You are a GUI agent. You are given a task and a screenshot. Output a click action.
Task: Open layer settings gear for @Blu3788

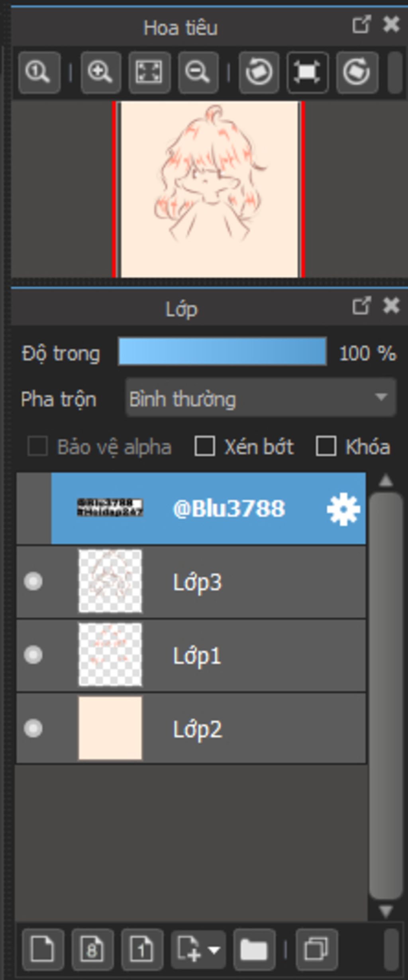point(343,509)
